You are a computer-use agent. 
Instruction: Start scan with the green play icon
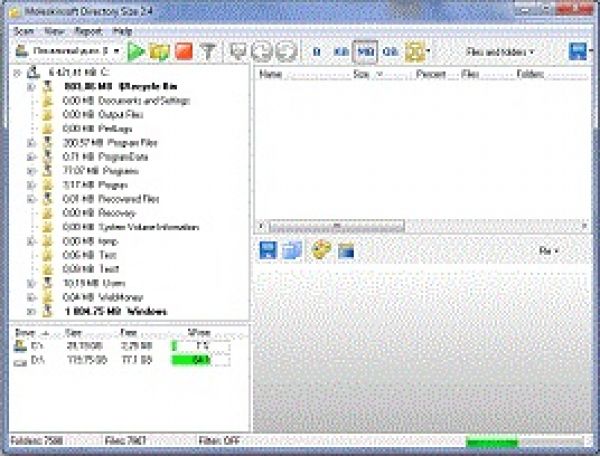[x=135, y=51]
